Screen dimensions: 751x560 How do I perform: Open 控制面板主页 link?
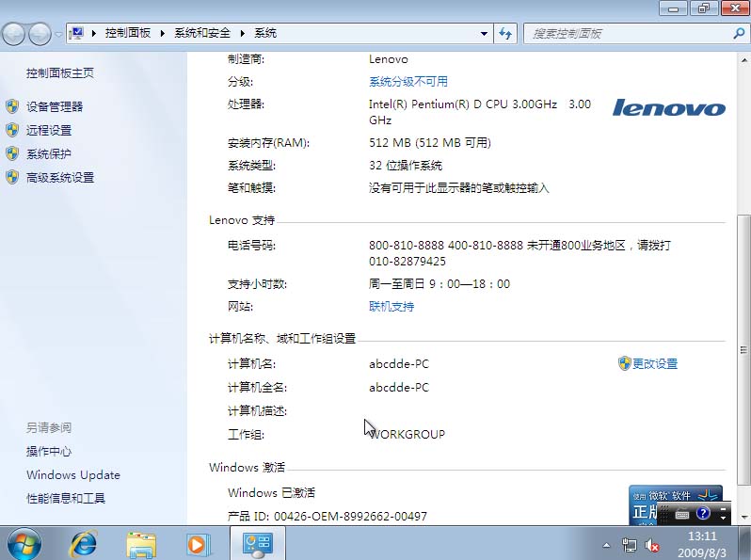60,72
